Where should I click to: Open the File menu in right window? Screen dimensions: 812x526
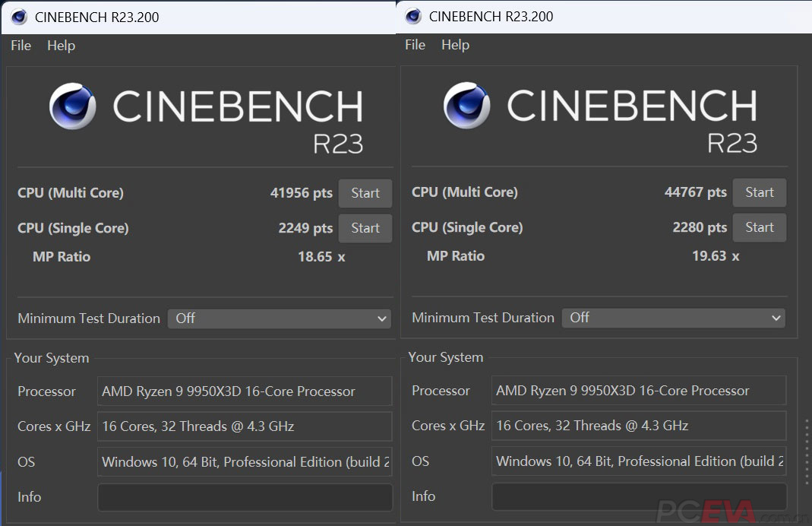coord(415,45)
